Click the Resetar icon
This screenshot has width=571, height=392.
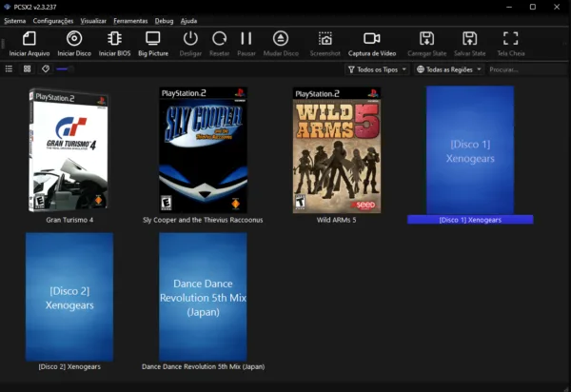pyautogui.click(x=219, y=39)
